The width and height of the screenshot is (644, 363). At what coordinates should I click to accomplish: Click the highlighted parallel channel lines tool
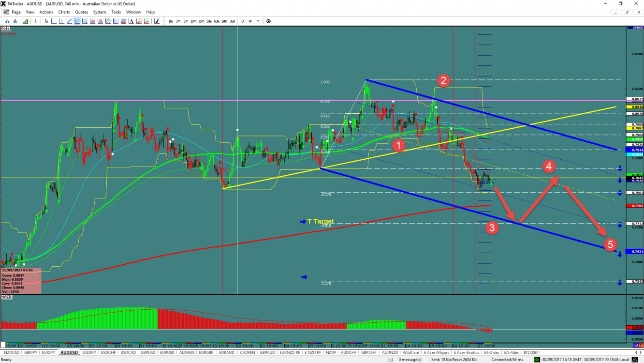tap(77, 21)
